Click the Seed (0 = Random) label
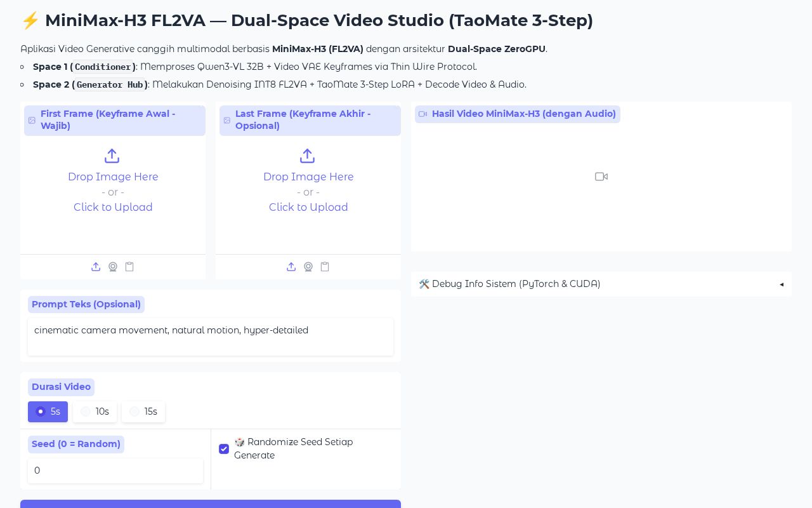This screenshot has width=812, height=508. pyautogui.click(x=76, y=444)
